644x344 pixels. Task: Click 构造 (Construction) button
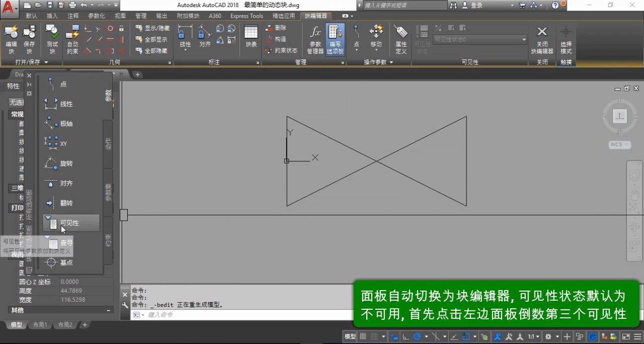(x=275, y=39)
